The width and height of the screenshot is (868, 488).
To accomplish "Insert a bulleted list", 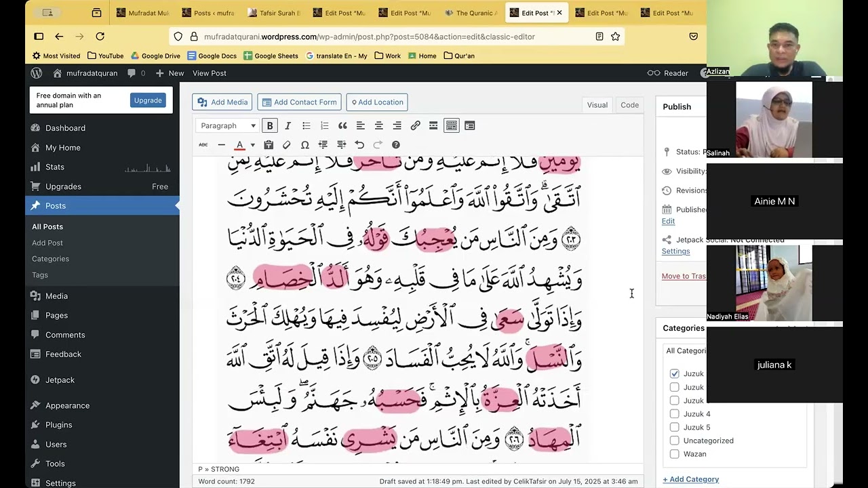I will pyautogui.click(x=306, y=125).
